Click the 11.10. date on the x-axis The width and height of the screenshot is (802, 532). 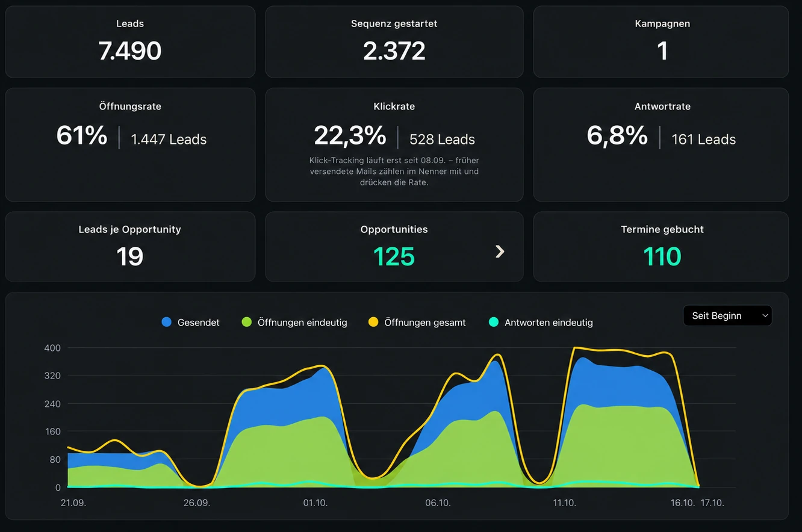[x=564, y=503]
